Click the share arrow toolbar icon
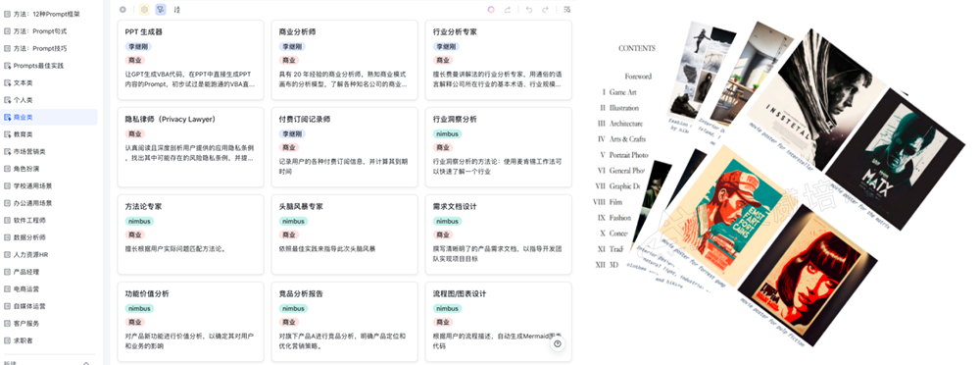Image resolution: width=980 pixels, height=365 pixels. point(508,10)
